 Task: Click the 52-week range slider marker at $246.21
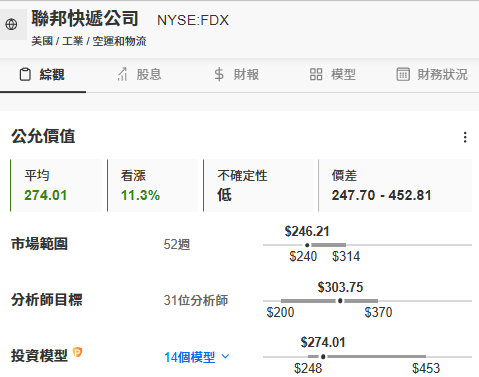(x=307, y=245)
